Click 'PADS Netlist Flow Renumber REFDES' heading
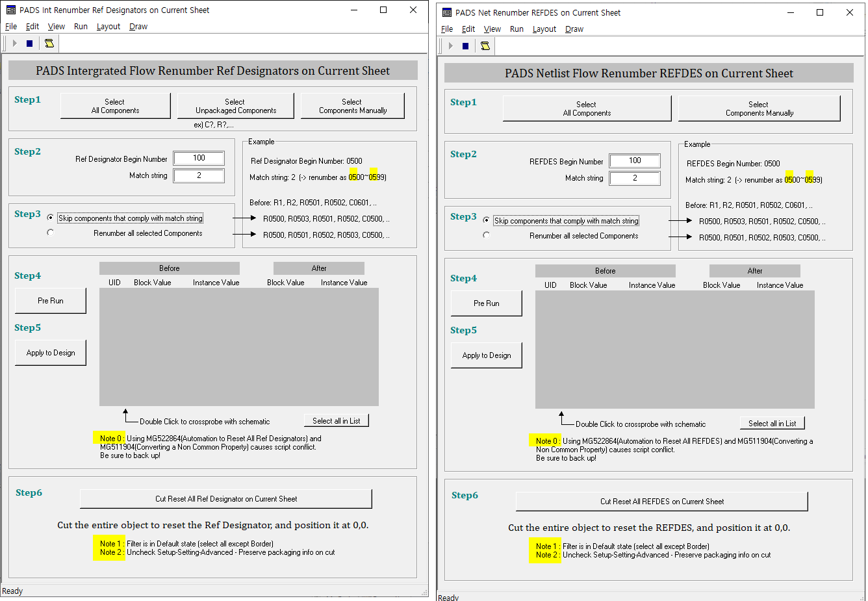The image size is (868, 601). click(x=649, y=73)
